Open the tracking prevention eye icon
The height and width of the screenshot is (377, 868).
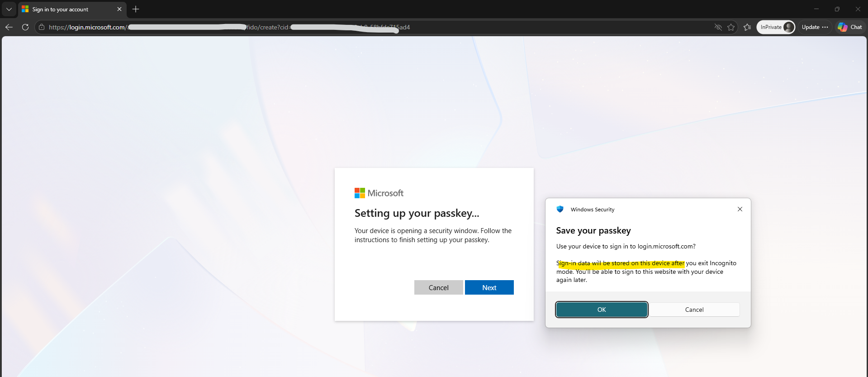coord(718,27)
